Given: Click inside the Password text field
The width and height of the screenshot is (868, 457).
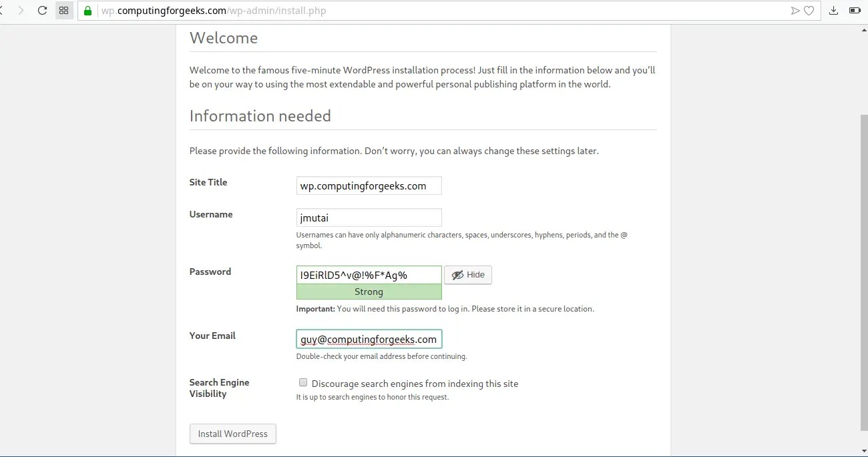Looking at the screenshot, I should click(369, 275).
